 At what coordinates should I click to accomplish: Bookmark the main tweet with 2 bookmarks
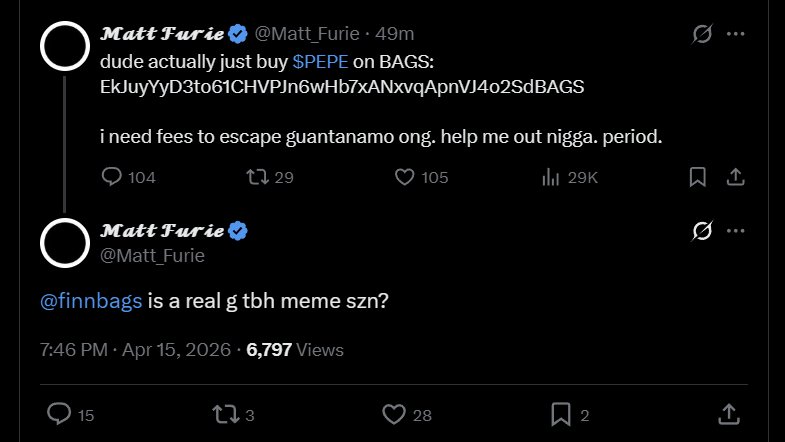click(x=561, y=413)
